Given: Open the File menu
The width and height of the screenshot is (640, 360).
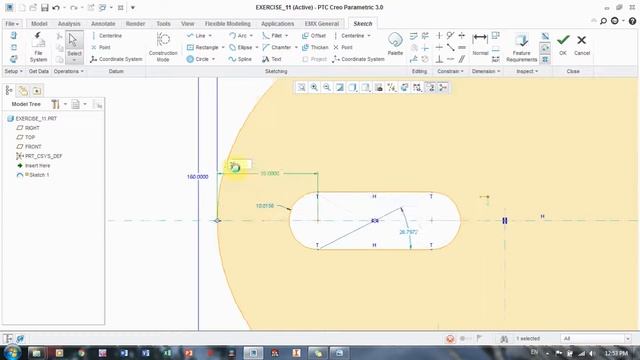Looking at the screenshot, I should point(12,24).
